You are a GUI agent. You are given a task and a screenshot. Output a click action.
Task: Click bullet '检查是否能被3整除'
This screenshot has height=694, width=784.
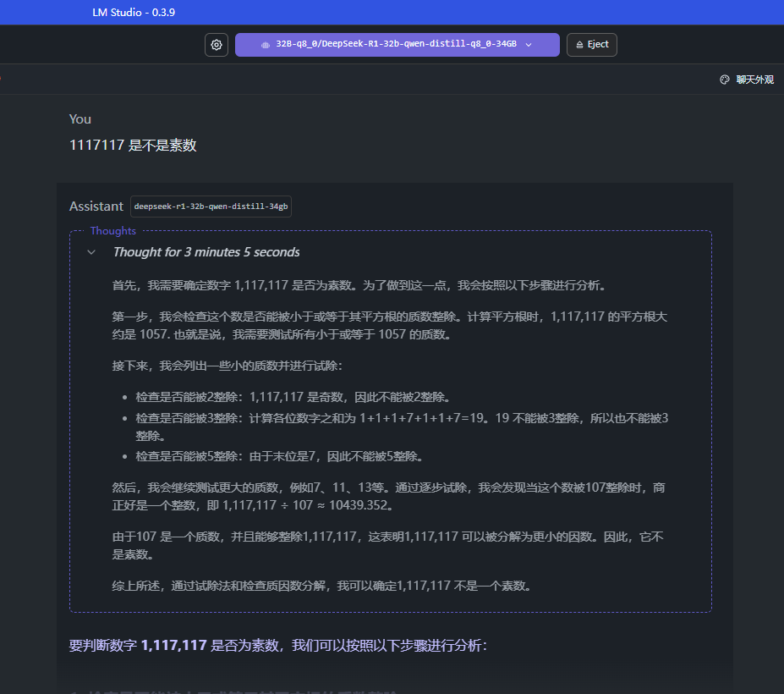click(402, 427)
